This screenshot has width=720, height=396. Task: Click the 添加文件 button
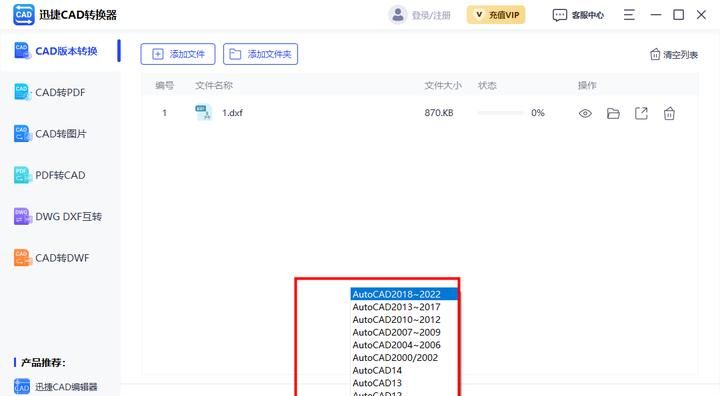click(x=178, y=54)
